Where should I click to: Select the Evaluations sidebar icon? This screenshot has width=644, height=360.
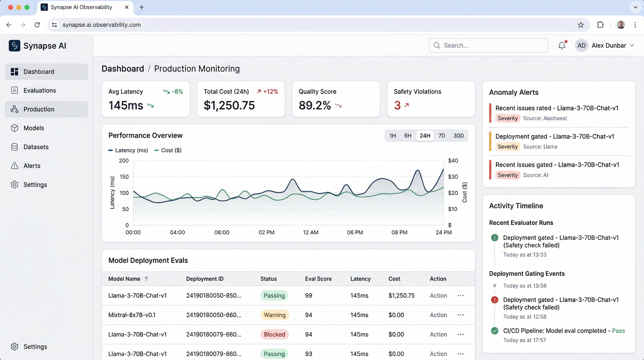14,90
